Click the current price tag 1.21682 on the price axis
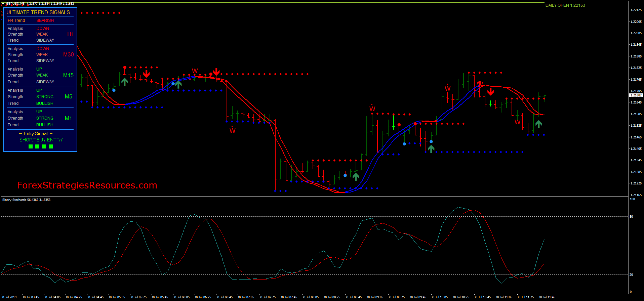Screen dimensions: 644x301 [636, 95]
